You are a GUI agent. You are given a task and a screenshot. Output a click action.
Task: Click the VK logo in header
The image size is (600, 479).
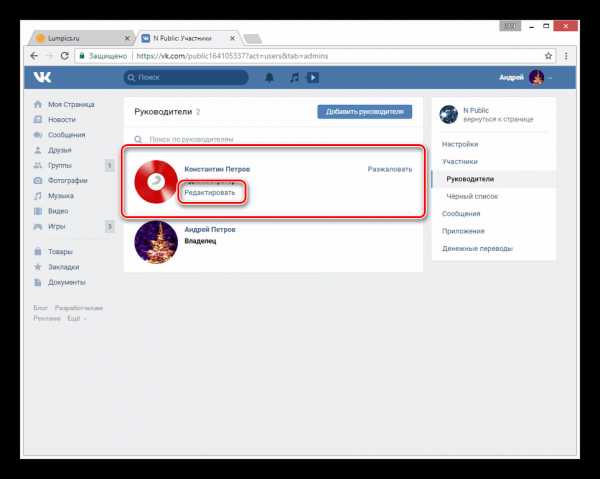(x=42, y=77)
